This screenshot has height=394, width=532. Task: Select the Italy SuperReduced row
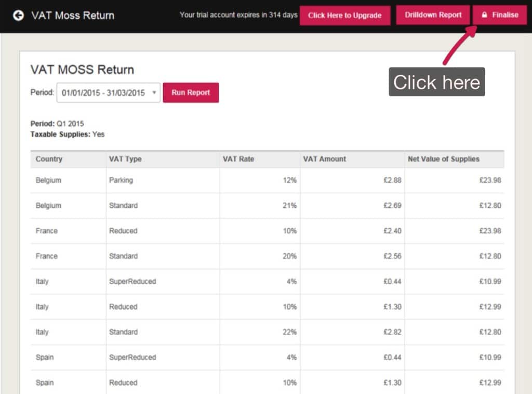[x=132, y=281]
